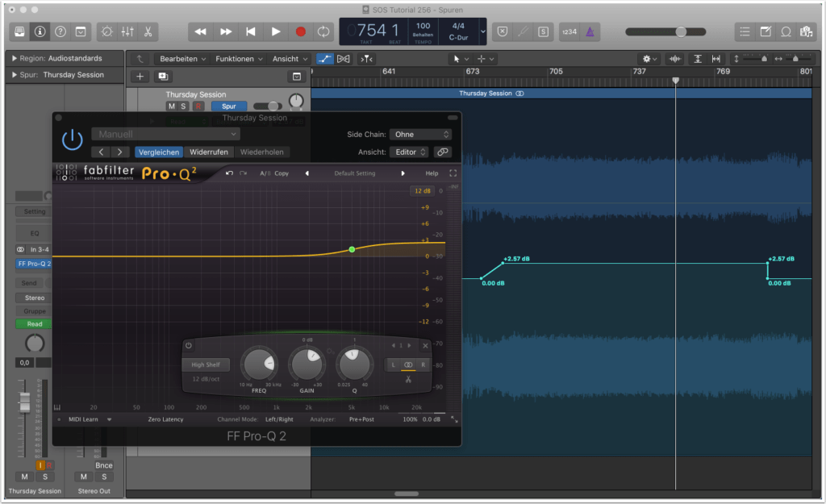
Task: Solo the Thursday Session track header
Action: 183,106
